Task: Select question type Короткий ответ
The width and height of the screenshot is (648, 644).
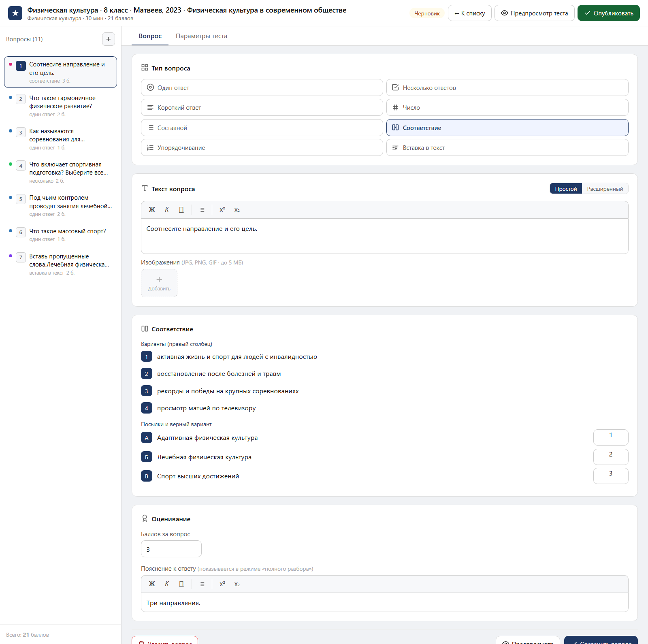Action: [262, 108]
